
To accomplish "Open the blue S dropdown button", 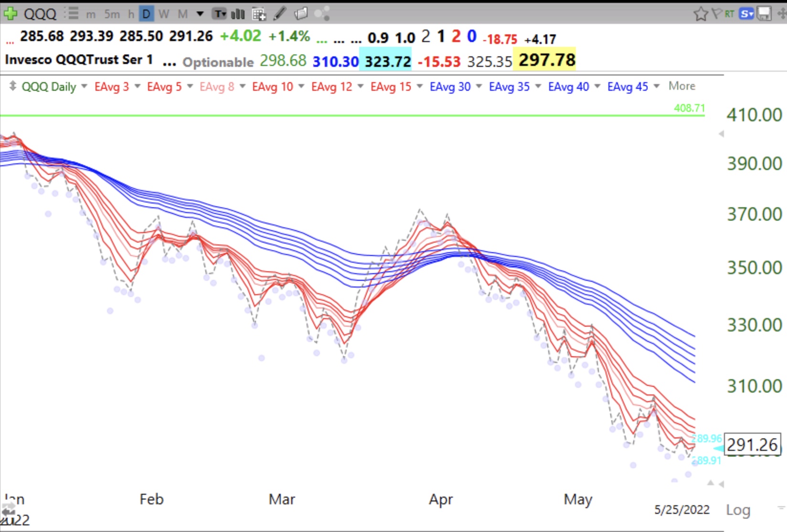I will (x=746, y=14).
